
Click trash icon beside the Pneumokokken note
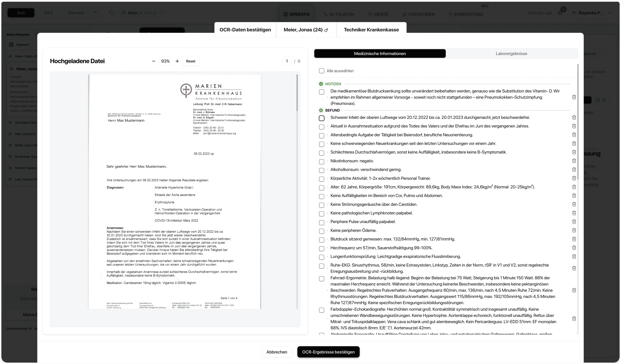(x=574, y=97)
